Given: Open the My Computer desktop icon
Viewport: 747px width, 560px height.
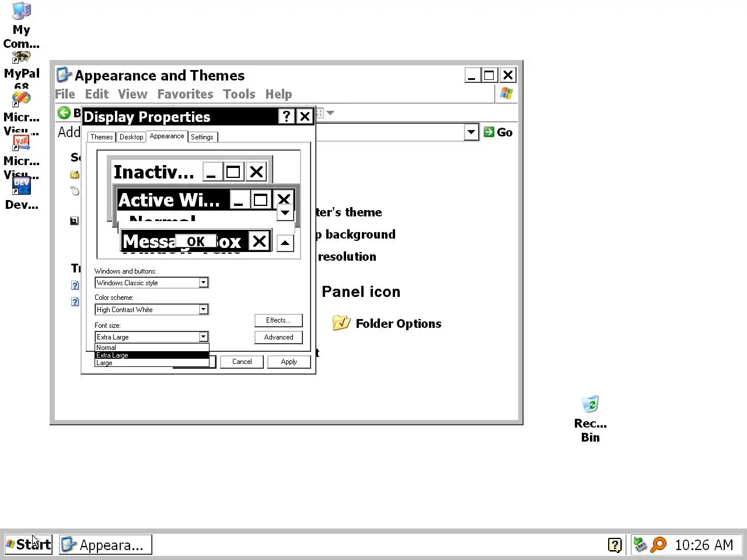Looking at the screenshot, I should tap(22, 26).
